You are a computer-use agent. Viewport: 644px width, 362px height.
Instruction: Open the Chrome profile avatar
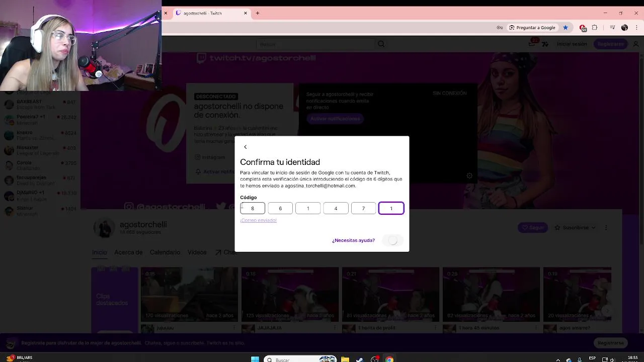tap(624, 28)
